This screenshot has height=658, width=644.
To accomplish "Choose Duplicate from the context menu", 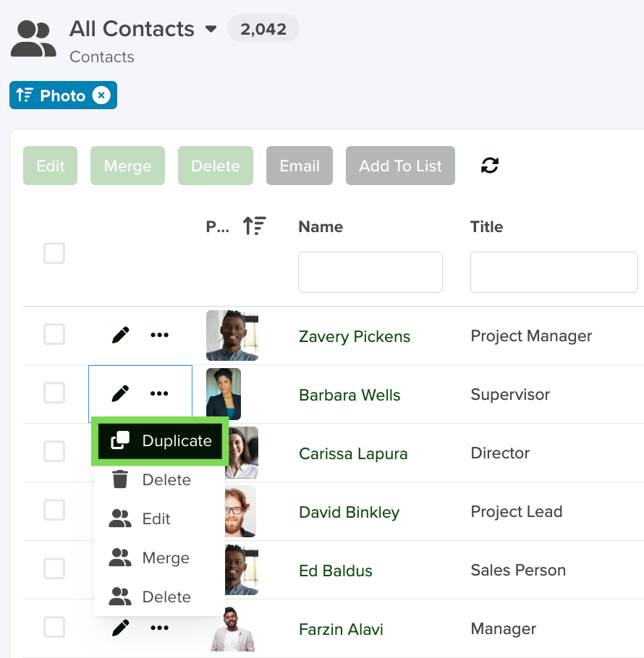I will (x=161, y=441).
